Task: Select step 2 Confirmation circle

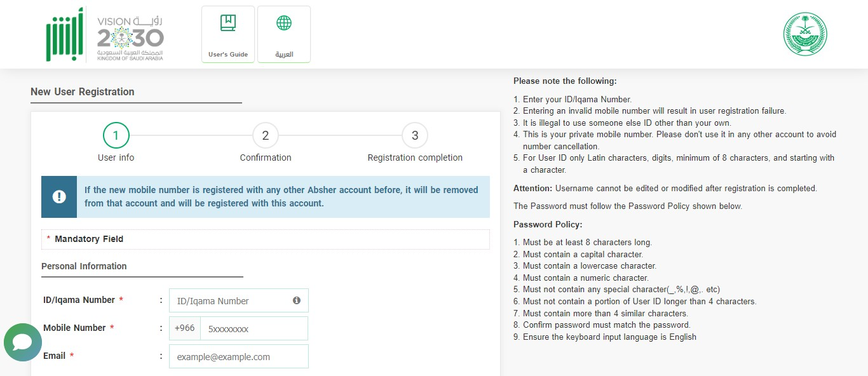Action: pyautogui.click(x=266, y=135)
